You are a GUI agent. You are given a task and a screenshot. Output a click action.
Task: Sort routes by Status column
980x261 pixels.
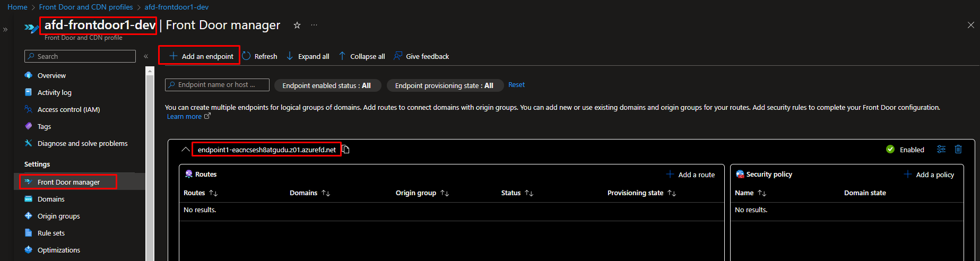(x=517, y=193)
